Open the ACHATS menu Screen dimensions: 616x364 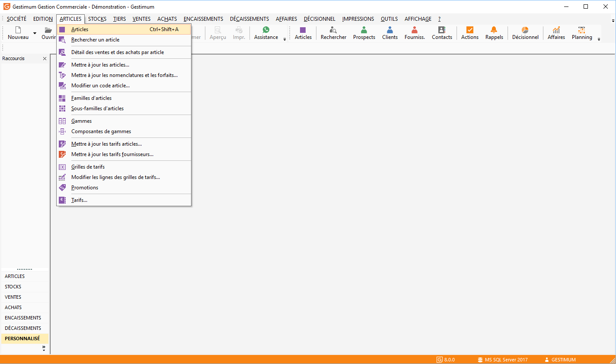[167, 19]
